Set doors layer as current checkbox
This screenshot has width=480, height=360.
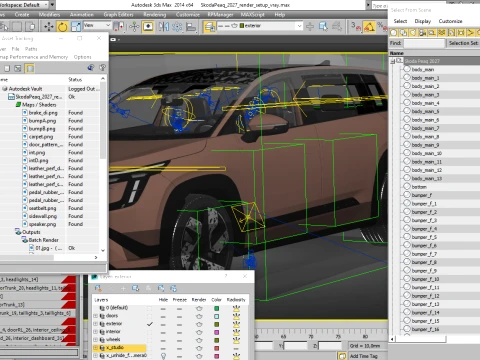tap(149, 316)
